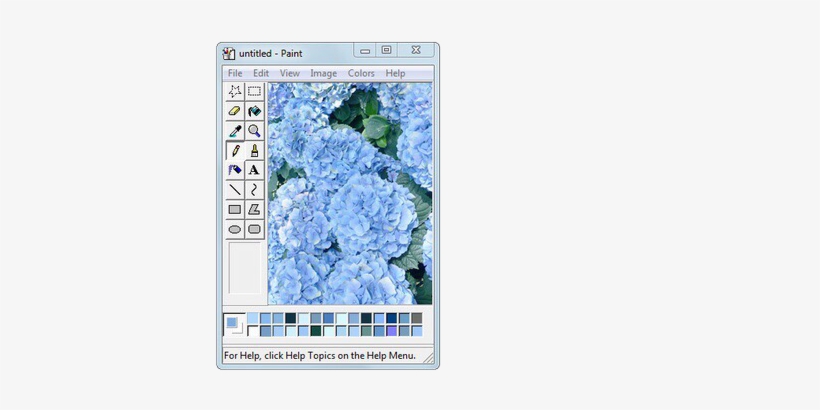820x410 pixels.
Task: Click on the hydrangea image canvas
Action: point(350,193)
